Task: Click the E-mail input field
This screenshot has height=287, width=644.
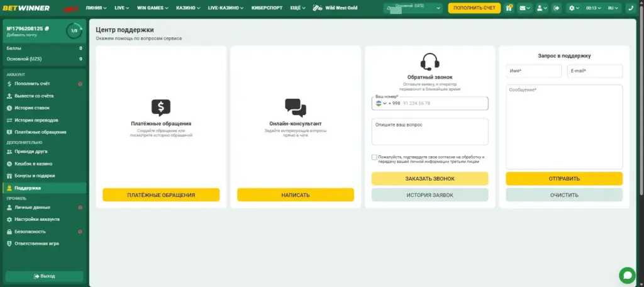Action: (x=595, y=71)
